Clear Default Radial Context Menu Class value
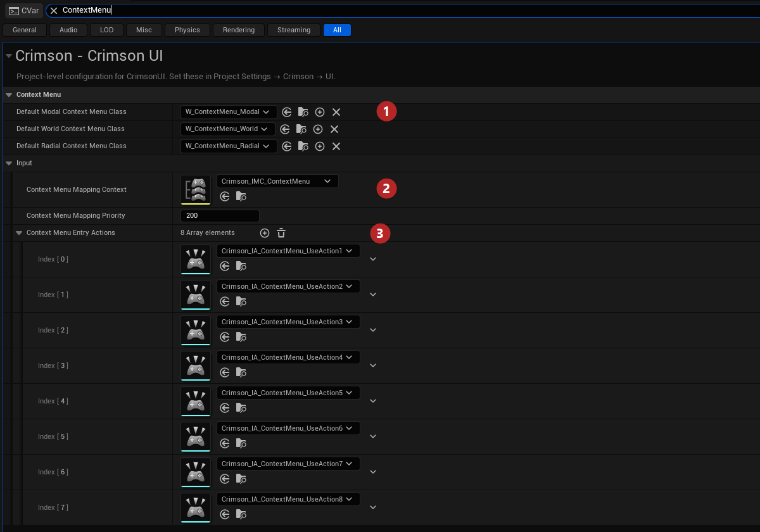760x532 pixels. click(336, 146)
